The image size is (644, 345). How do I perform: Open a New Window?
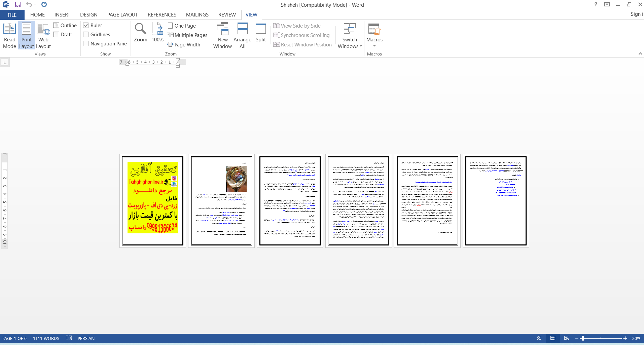tap(222, 36)
